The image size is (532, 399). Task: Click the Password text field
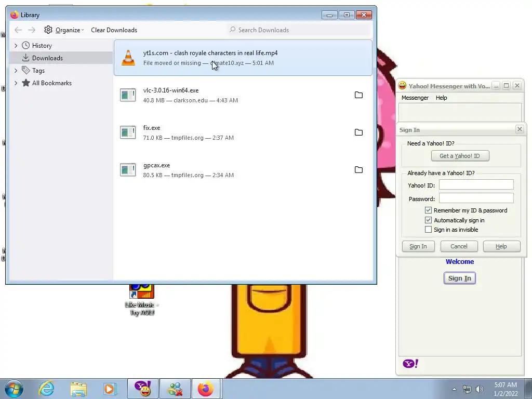coord(476,198)
